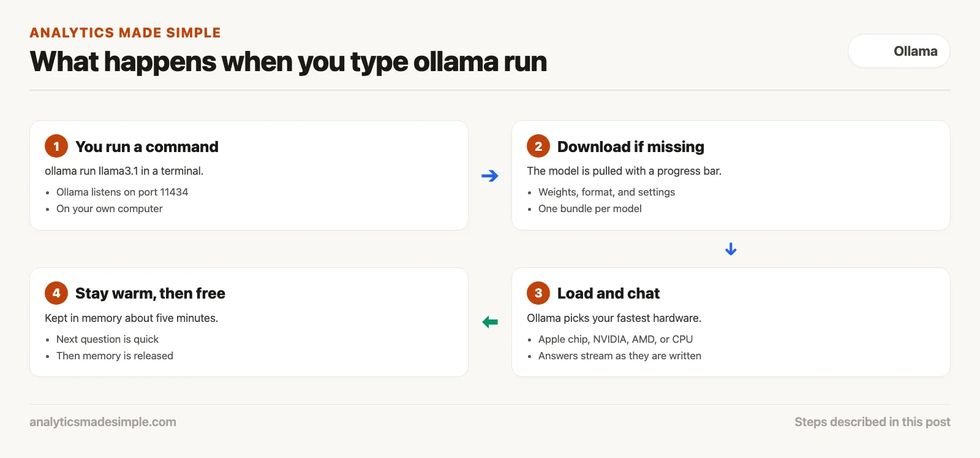
Task: Select the heading "Download if missing"
Action: coord(630,147)
